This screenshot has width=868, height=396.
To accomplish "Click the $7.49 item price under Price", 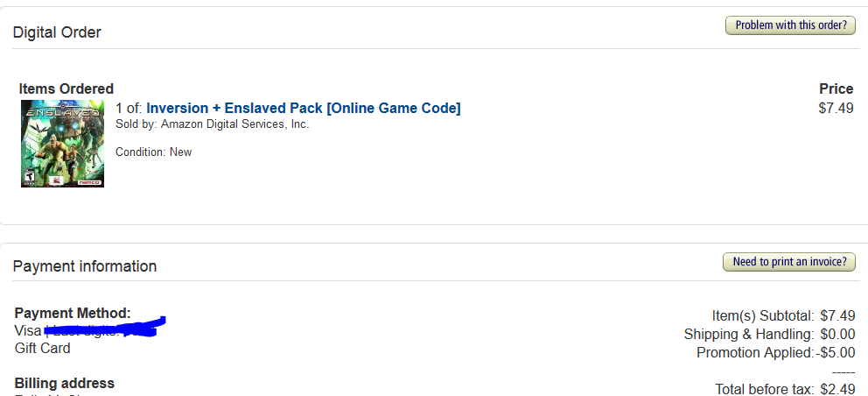I will coord(836,108).
